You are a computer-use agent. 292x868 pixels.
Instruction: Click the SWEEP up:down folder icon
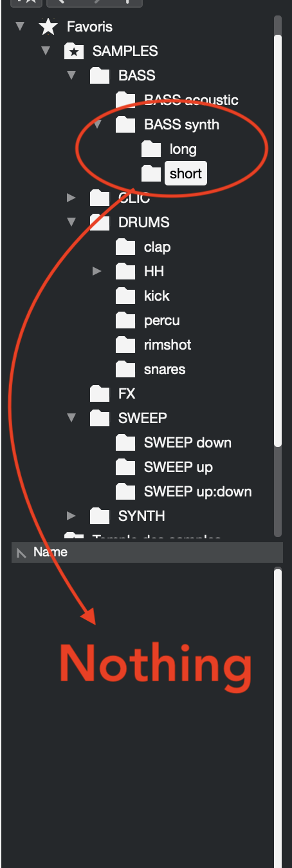coord(125,491)
